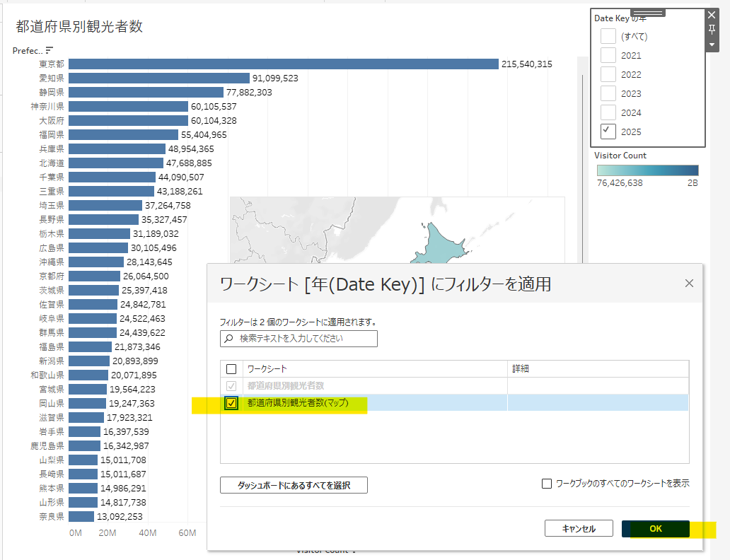Confirm the dialog with OK

pos(656,528)
